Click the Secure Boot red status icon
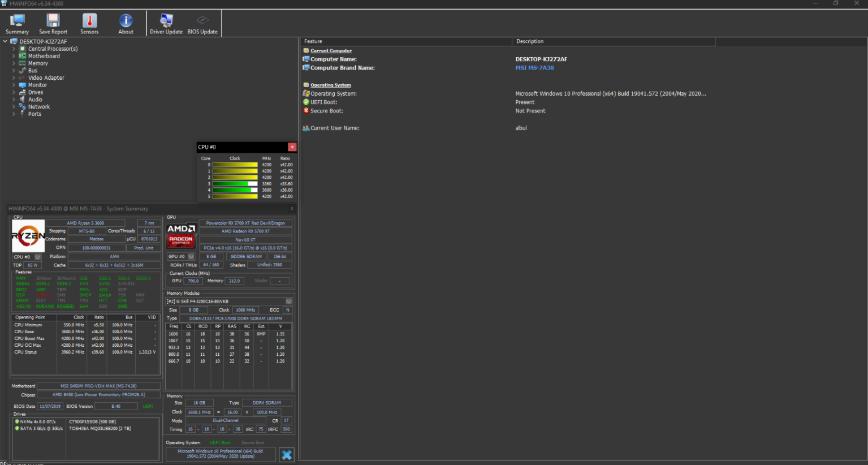This screenshot has height=465, width=868. (306, 110)
